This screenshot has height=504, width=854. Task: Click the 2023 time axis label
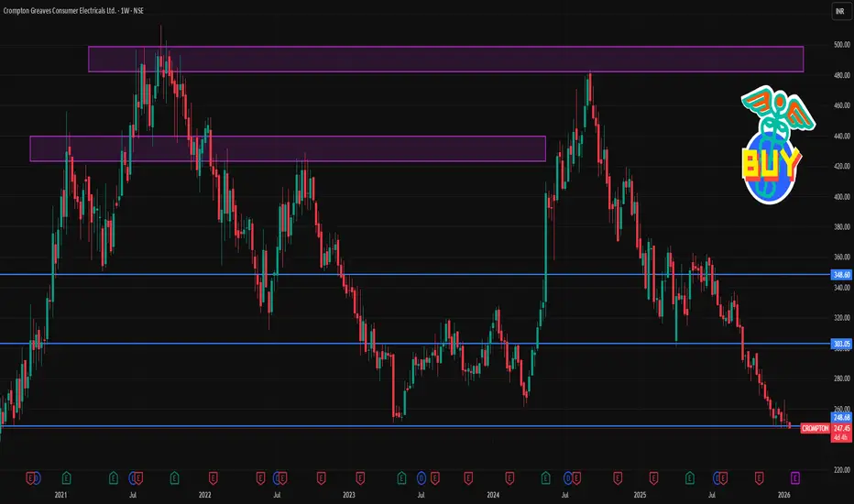pos(348,495)
